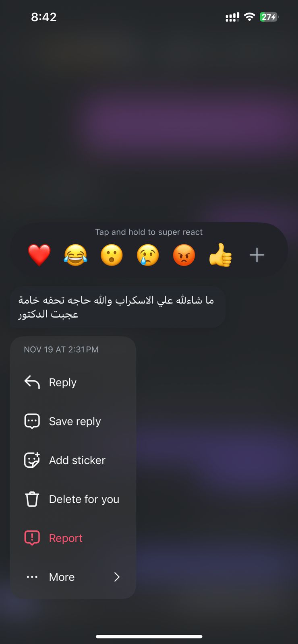Viewport: 298px width, 644px height.
Task: Tap the Add sticker icon
Action: pos(32,460)
